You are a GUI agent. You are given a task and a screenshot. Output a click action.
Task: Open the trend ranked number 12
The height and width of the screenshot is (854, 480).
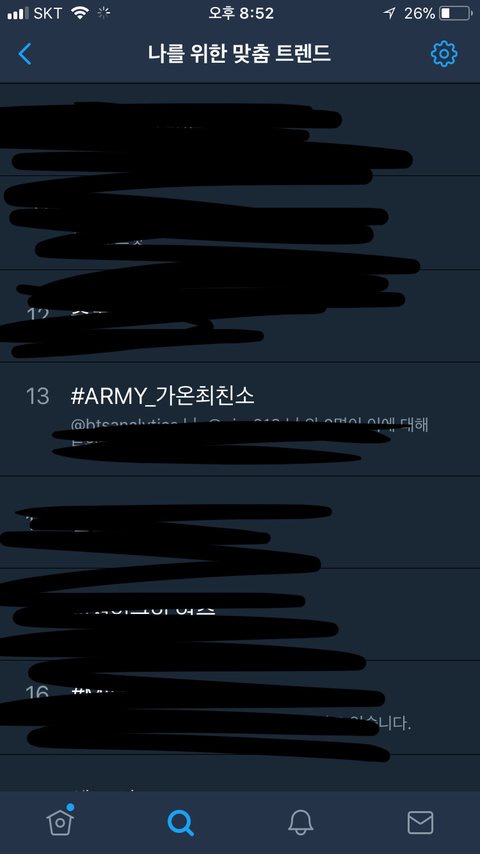(x=240, y=316)
